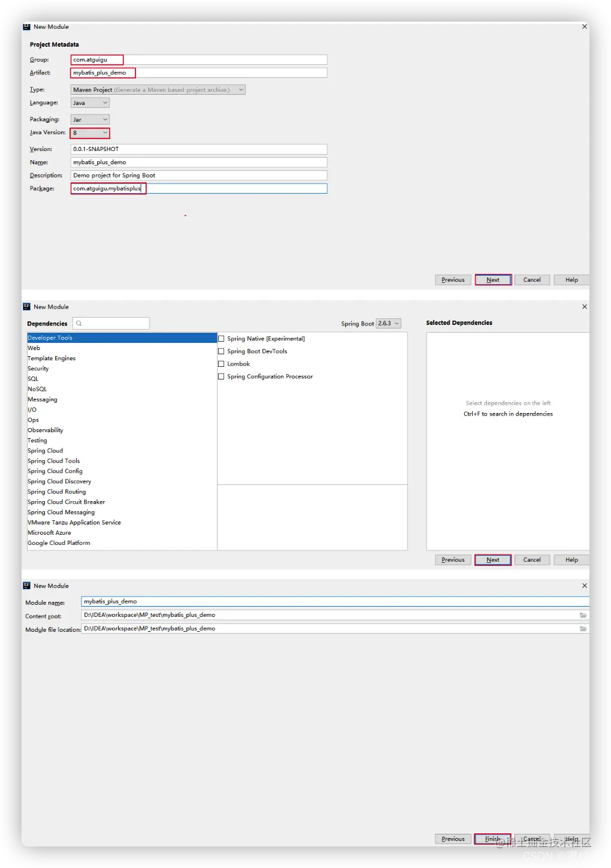Image resolution: width=611 pixels, height=868 pixels.
Task: Select Spring Cloud Tools category
Action: 122,461
